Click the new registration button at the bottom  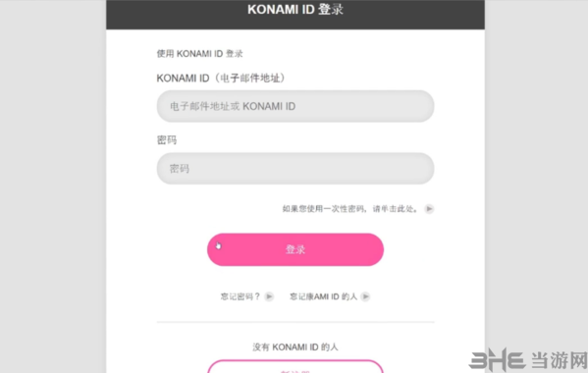295,367
